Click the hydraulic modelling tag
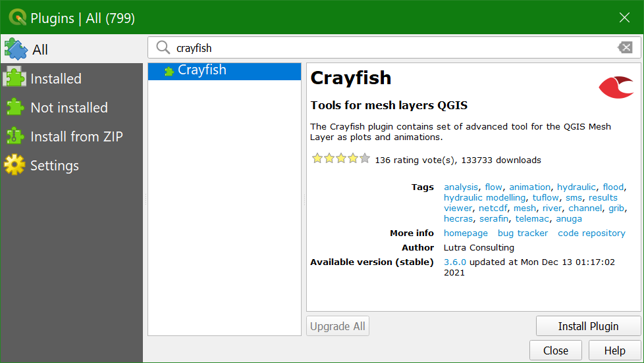The image size is (644, 363). click(485, 198)
